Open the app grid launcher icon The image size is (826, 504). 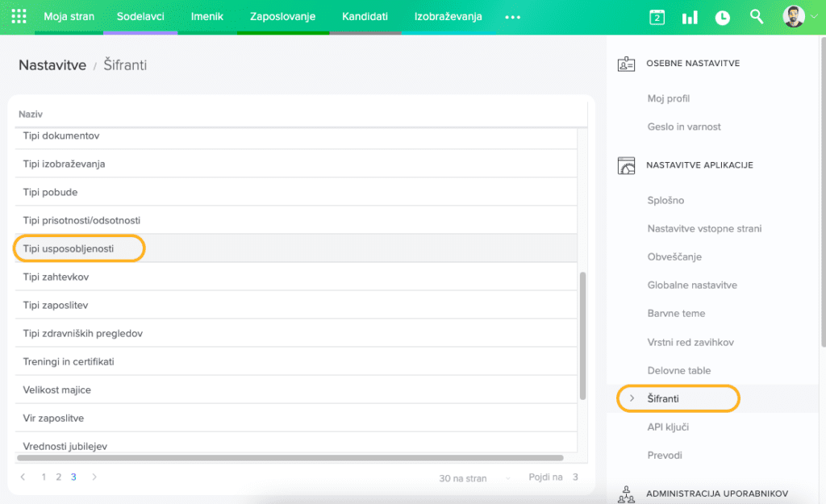(x=19, y=16)
